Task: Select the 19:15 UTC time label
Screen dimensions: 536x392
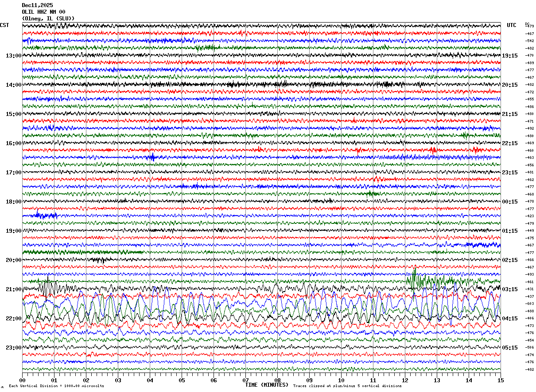Action: (509, 56)
